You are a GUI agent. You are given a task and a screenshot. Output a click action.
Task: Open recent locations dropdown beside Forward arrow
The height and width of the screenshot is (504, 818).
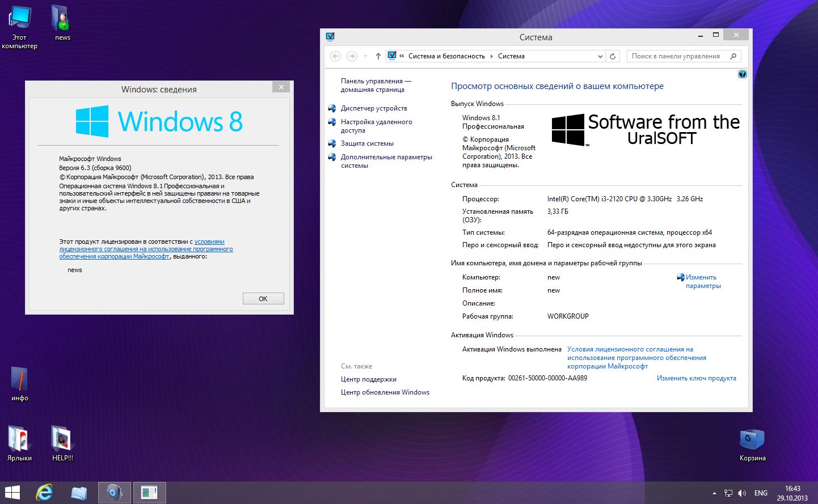click(365, 56)
